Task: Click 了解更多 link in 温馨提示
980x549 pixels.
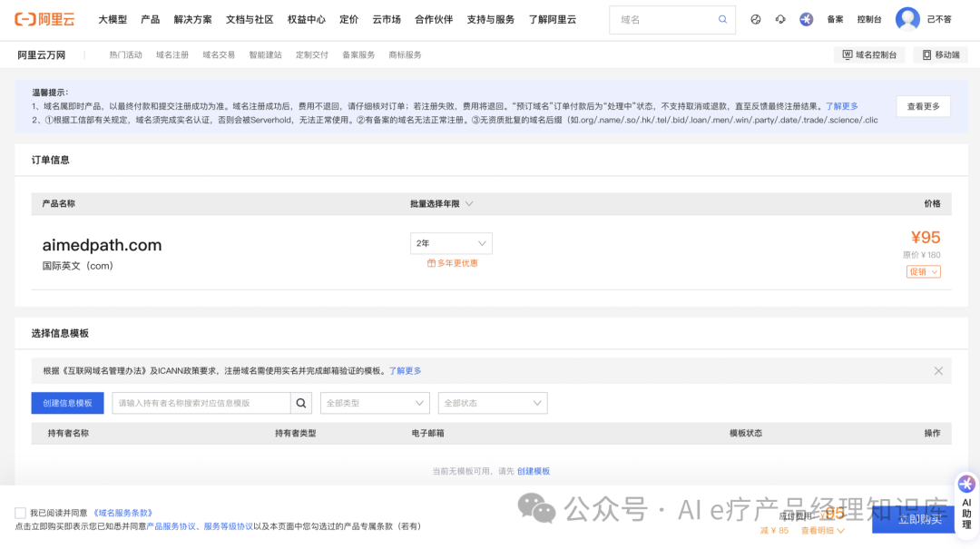Action: tap(842, 106)
